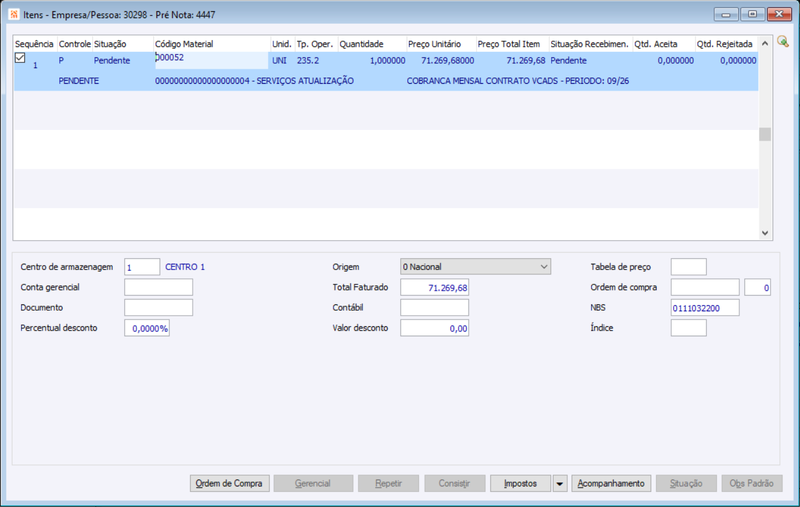Viewport: 800px width, 507px height.
Task: Click the Sequência column header
Action: click(x=35, y=44)
